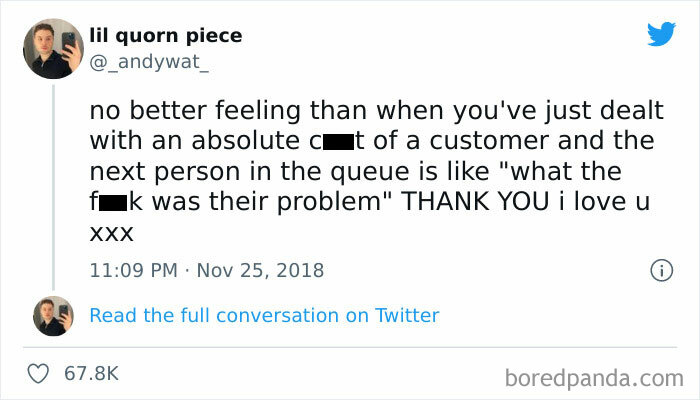Click the 67.8K likes count
700x400 pixels.
point(91,373)
